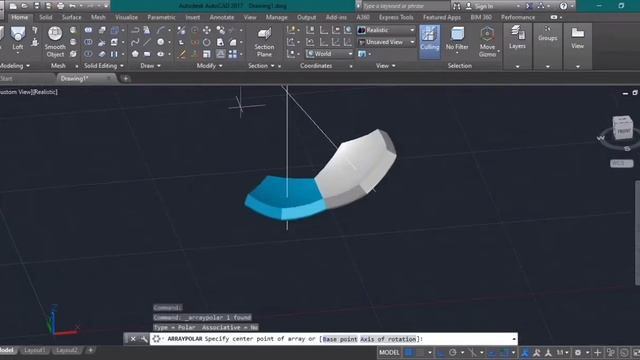Close the command line with X

click(133, 339)
